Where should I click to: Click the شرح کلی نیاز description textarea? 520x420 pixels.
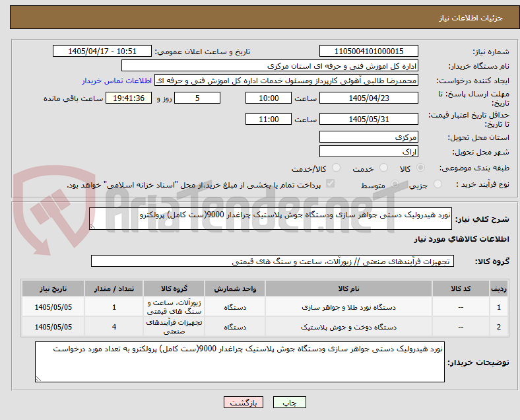tap(271, 219)
